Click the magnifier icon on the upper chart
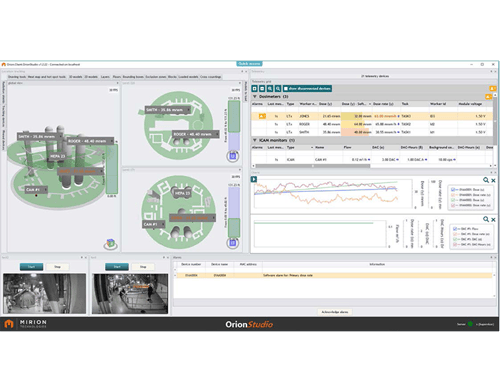The height and width of the screenshot is (392, 500). (x=486, y=180)
